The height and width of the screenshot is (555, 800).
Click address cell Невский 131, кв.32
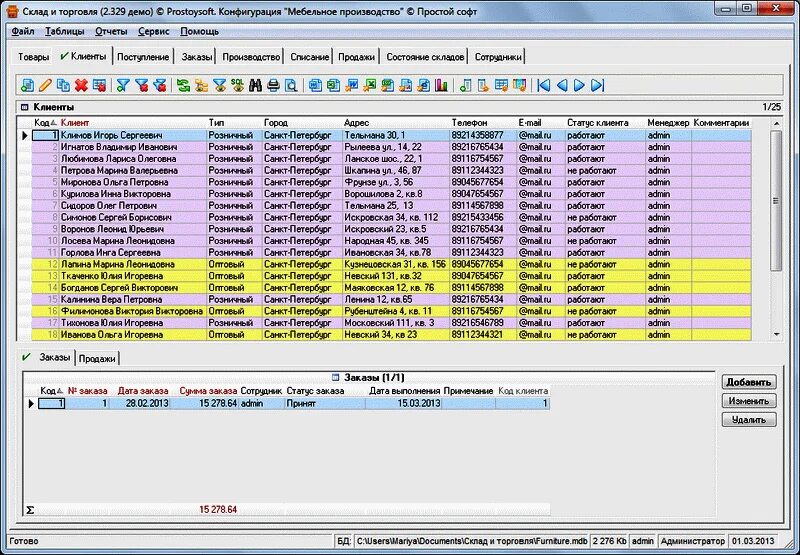396,276
